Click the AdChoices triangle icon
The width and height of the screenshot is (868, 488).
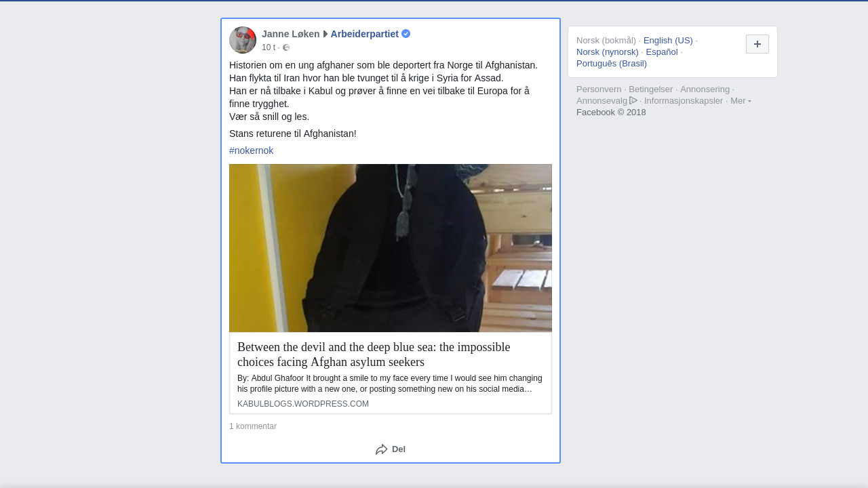pyautogui.click(x=633, y=100)
